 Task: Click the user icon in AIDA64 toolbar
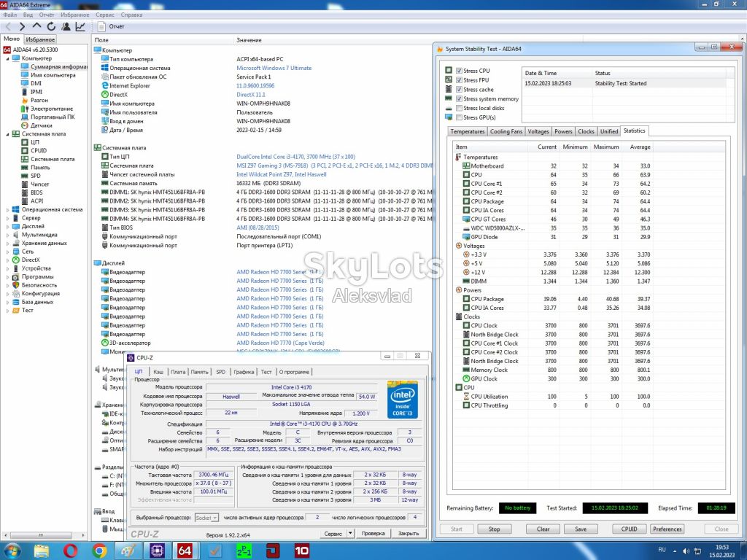[x=66, y=27]
